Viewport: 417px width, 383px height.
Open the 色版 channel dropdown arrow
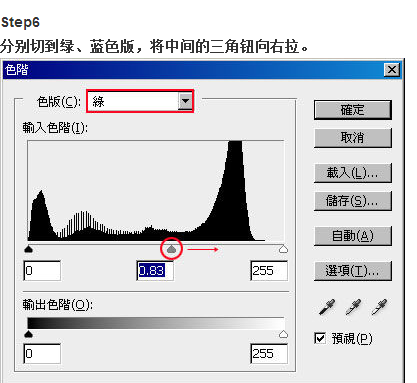tap(185, 101)
